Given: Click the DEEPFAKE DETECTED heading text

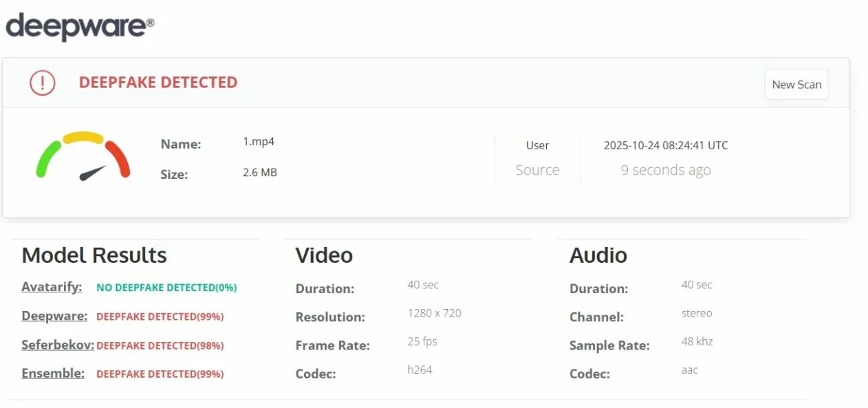Looking at the screenshot, I should (158, 83).
